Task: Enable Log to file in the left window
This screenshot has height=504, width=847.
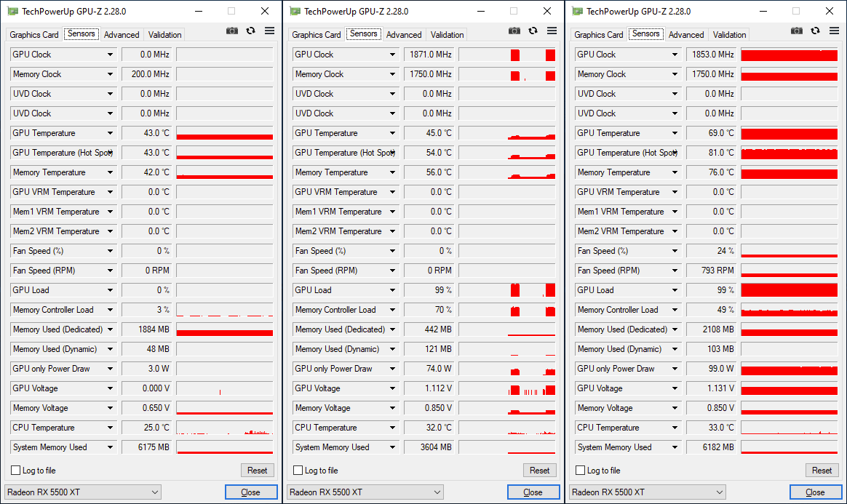Action: pyautogui.click(x=16, y=471)
